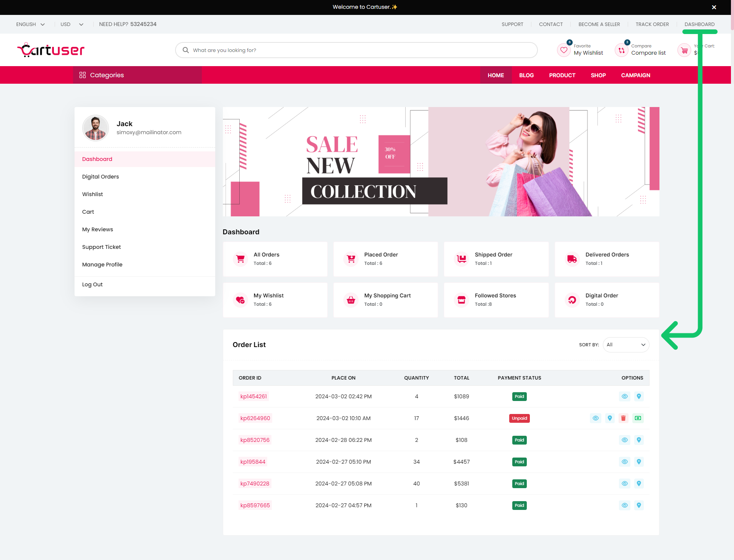Click the shopping cart icon in header
Viewport: 734px width, 560px height.
coord(684,50)
